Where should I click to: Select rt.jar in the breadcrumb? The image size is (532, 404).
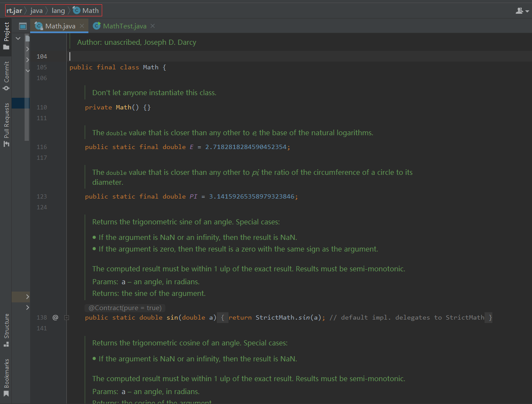tap(14, 10)
